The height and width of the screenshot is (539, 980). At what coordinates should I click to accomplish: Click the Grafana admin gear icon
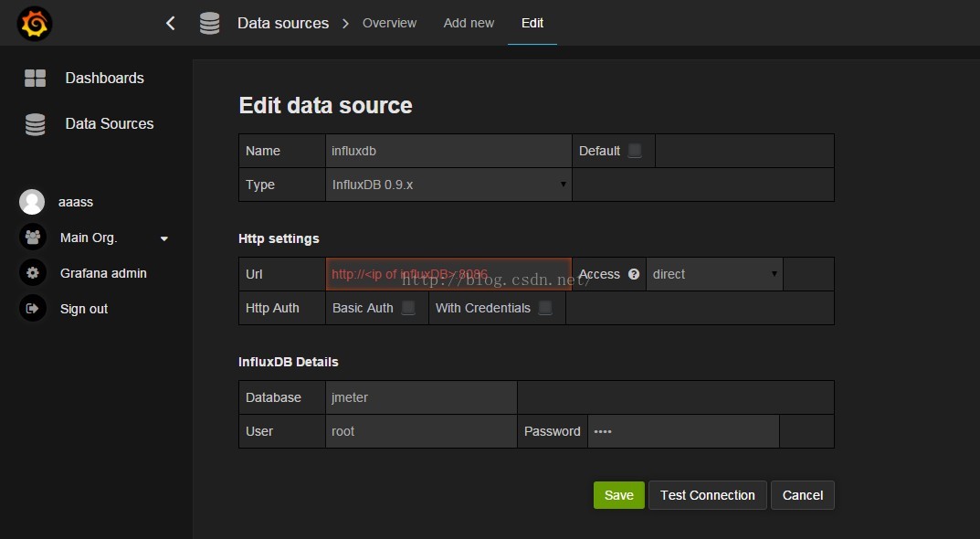pos(33,272)
